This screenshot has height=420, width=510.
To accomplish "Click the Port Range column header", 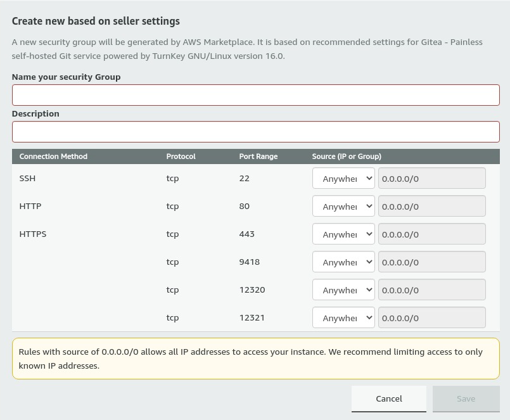I will pos(258,156).
